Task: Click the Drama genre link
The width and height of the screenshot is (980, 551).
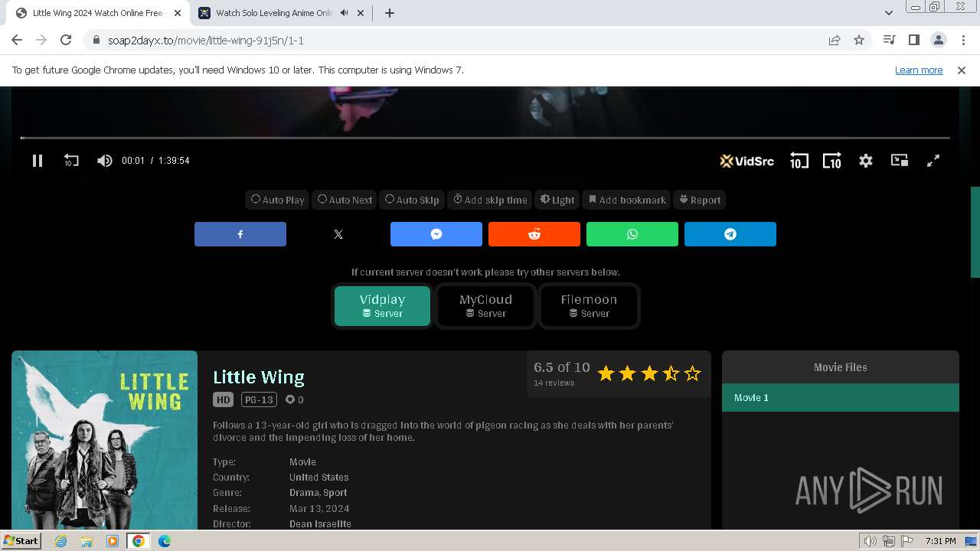Action: pos(303,493)
